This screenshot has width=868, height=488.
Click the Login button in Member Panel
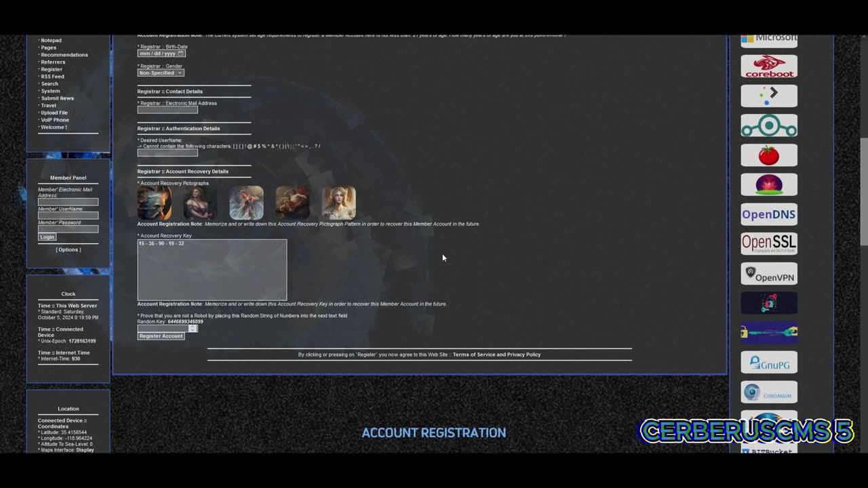coord(47,237)
